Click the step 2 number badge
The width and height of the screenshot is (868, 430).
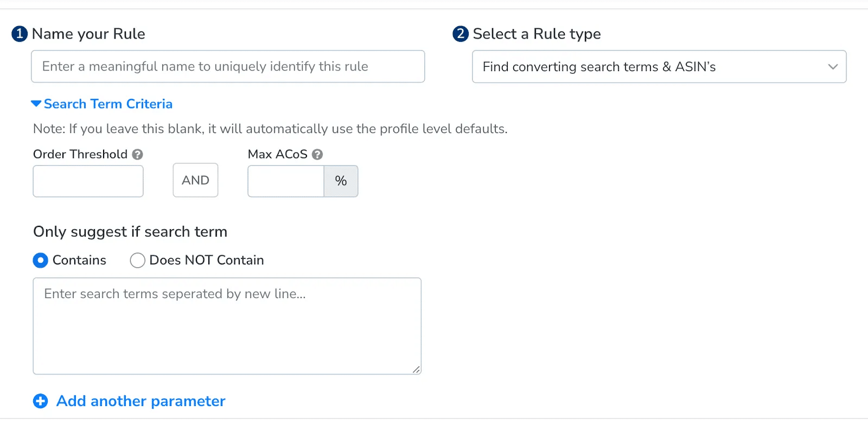(x=460, y=34)
